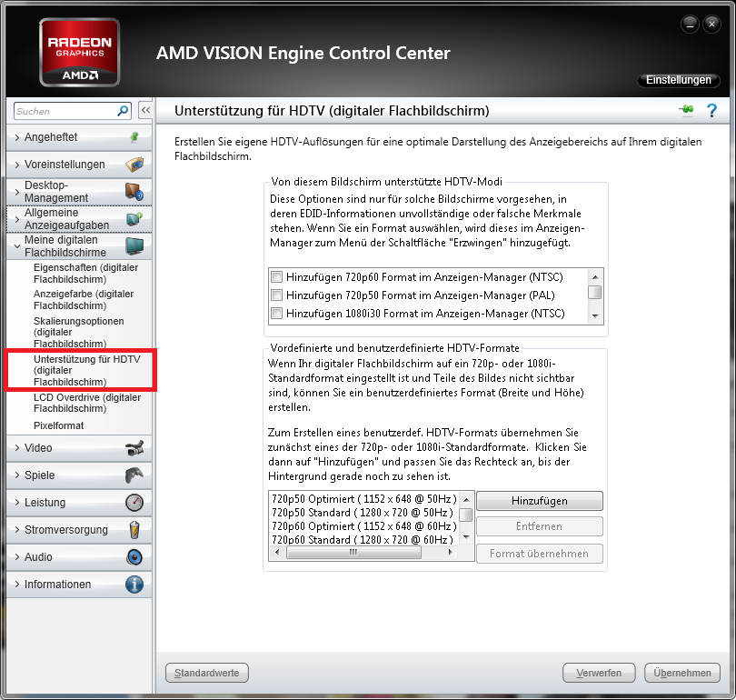Image resolution: width=736 pixels, height=700 pixels.
Task: Enable 720p60 NTSC format checkbox
Action: (x=276, y=277)
